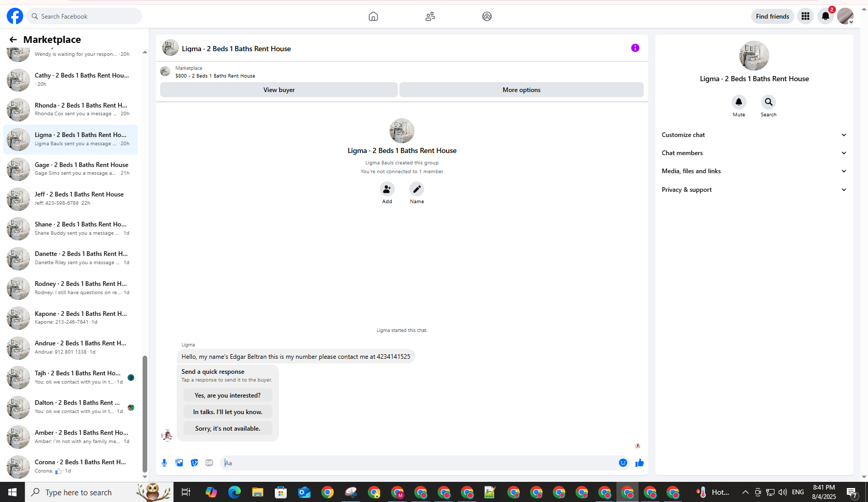Open the Friends icon in top navigation
Image resolution: width=868 pixels, height=502 pixels.
click(430, 16)
